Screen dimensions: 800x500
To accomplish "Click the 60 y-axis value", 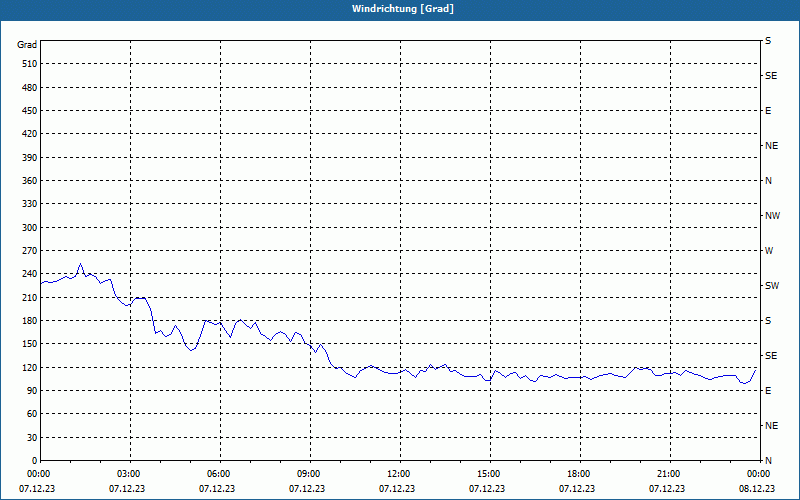I will tap(32, 414).
